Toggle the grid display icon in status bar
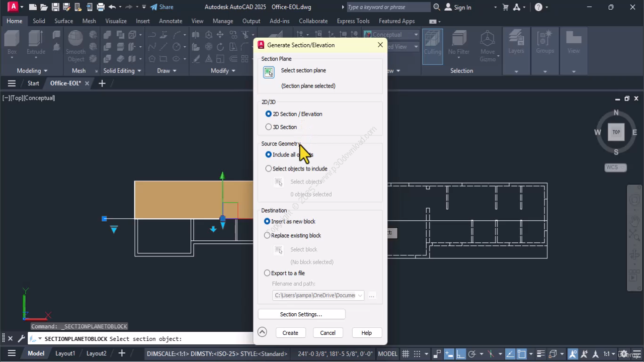This screenshot has height=362, width=644. (x=405, y=353)
